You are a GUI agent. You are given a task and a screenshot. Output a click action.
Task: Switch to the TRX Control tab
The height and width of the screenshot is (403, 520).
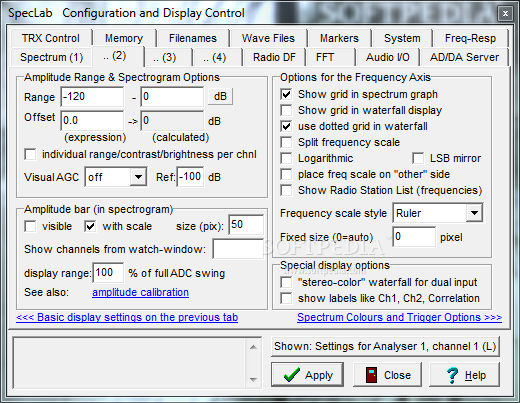[51, 38]
